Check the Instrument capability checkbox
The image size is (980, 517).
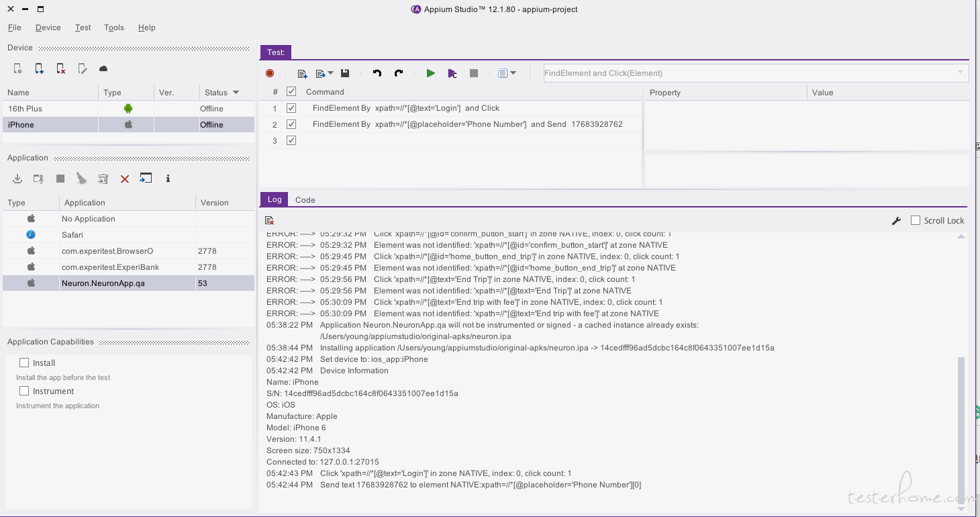(24, 391)
